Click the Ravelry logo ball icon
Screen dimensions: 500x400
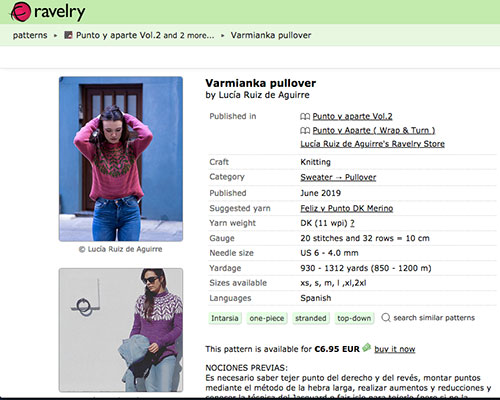[20, 12]
